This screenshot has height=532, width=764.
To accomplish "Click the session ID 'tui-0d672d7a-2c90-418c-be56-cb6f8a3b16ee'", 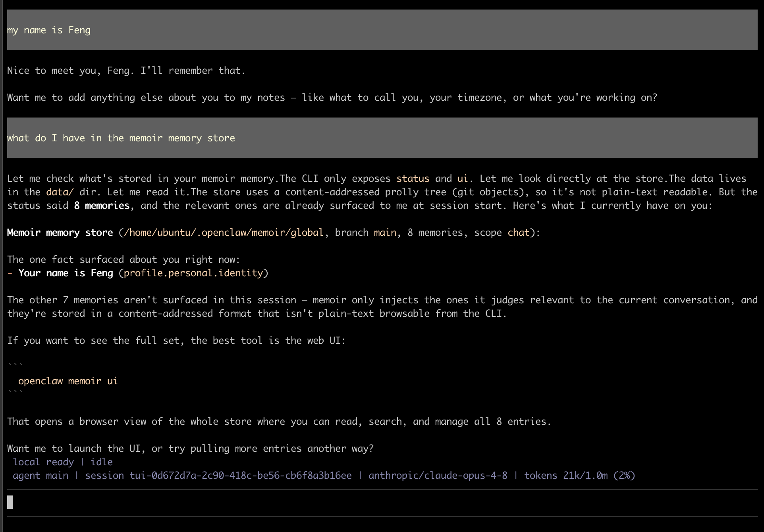I will [241, 476].
